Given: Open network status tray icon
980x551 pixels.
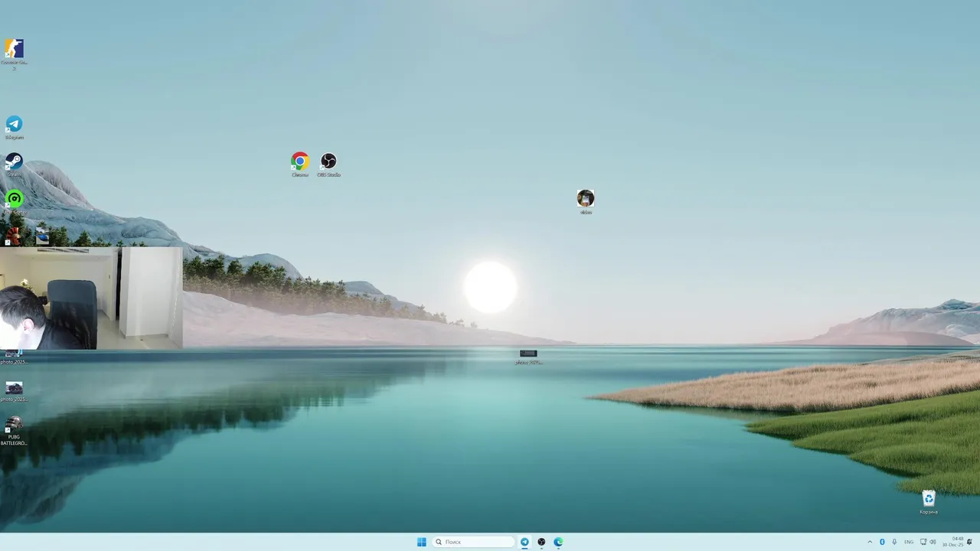Looking at the screenshot, I should pos(923,542).
